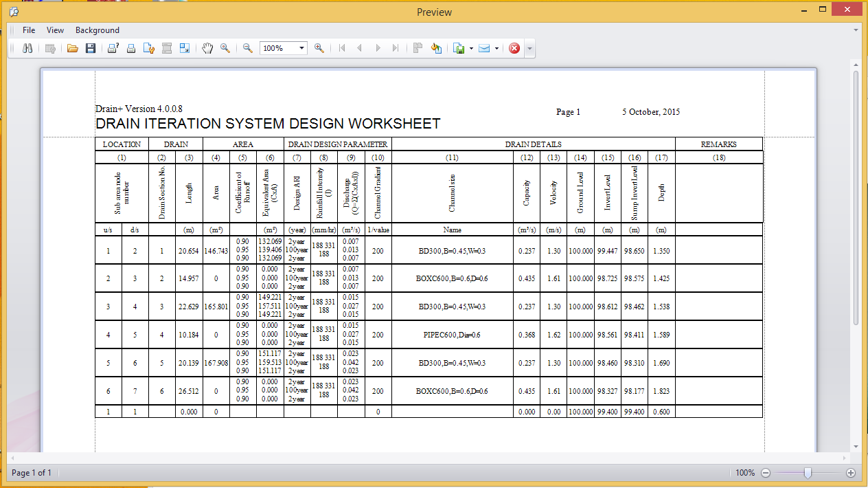Click the 'Page 1 of 1' status text

click(32, 473)
